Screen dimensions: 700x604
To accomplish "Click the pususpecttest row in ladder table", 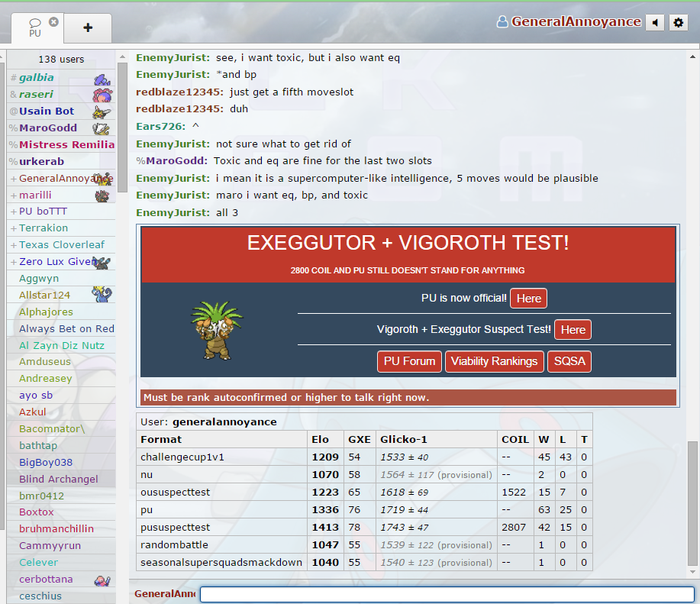I will (x=364, y=527).
